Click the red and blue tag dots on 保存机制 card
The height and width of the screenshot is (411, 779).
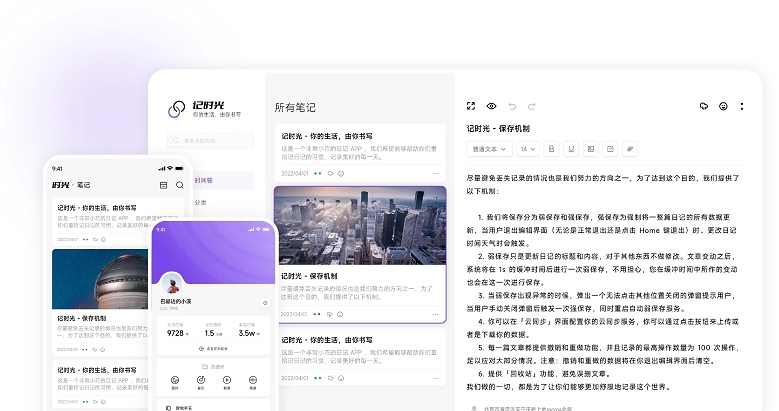(316, 314)
